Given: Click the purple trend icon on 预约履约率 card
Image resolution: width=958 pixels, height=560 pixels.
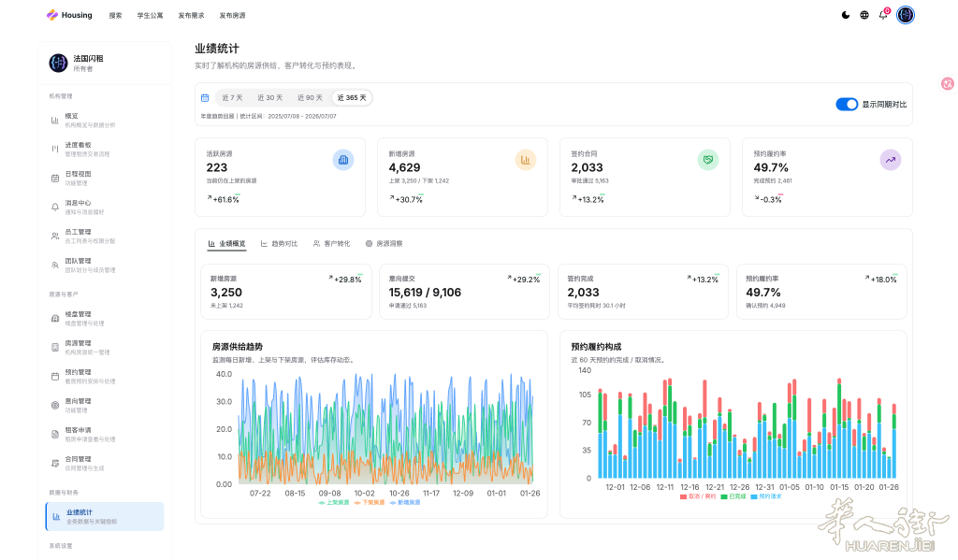Looking at the screenshot, I should pyautogui.click(x=891, y=160).
